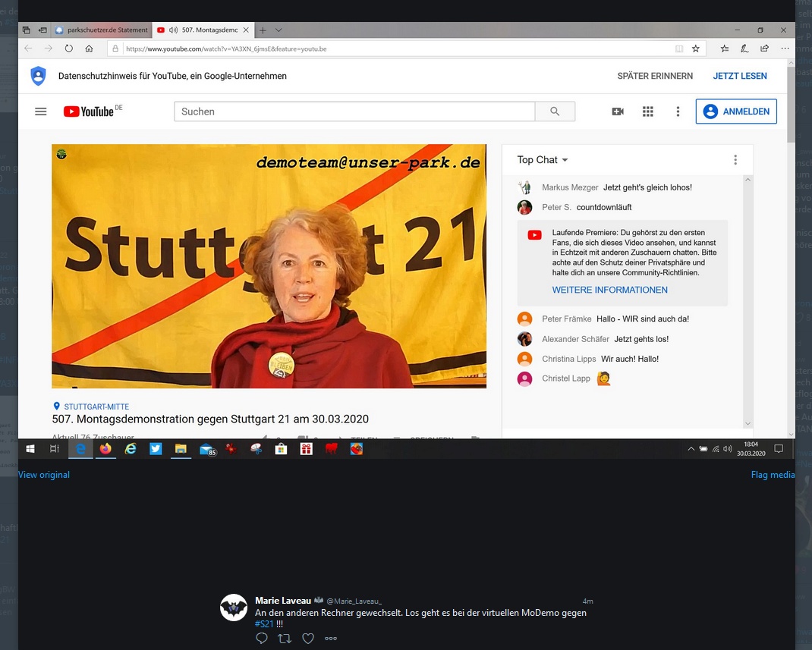Click the #S21 hashtag in the tweet

click(264, 623)
